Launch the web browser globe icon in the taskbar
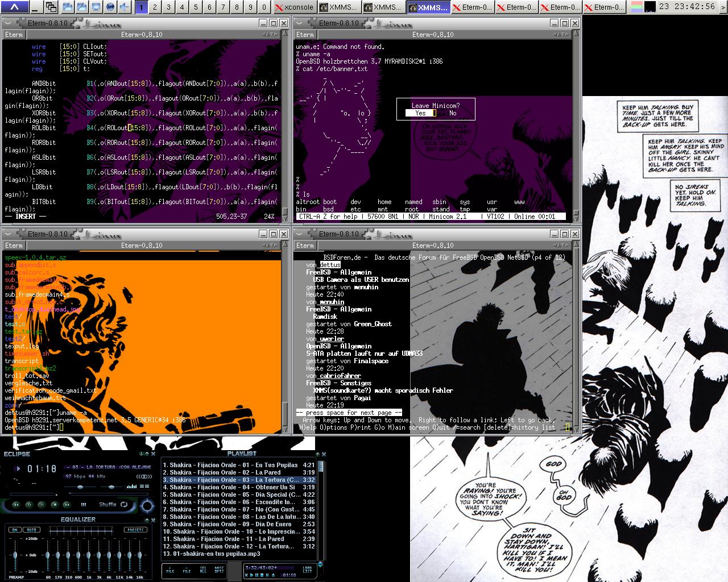Viewport: 728px width, 582px height. point(110,7)
